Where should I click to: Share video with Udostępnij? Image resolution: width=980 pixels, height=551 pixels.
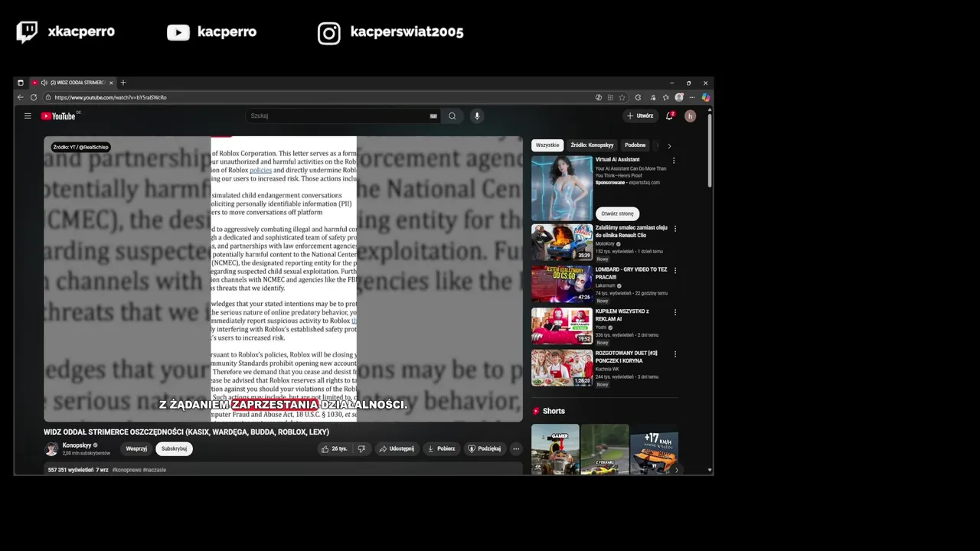(x=397, y=448)
